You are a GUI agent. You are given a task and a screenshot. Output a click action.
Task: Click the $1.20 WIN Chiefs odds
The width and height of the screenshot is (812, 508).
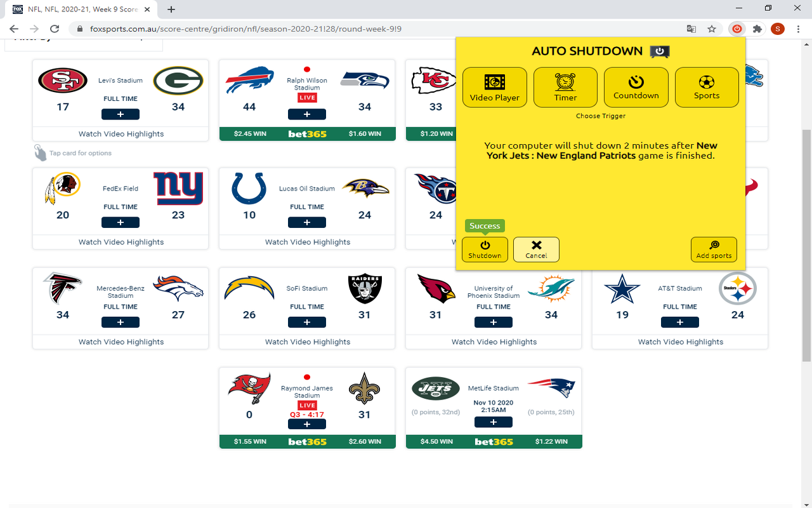coord(436,134)
